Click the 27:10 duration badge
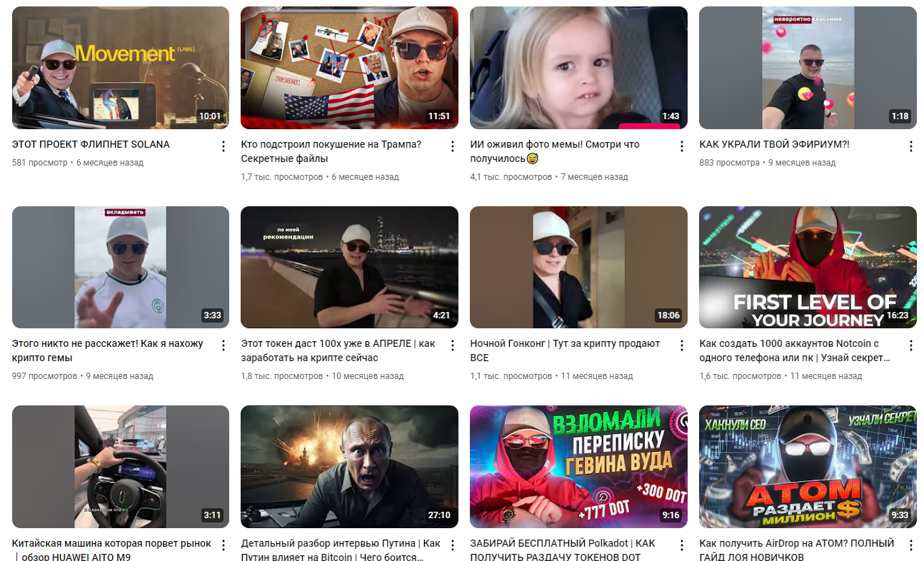 coord(439,515)
